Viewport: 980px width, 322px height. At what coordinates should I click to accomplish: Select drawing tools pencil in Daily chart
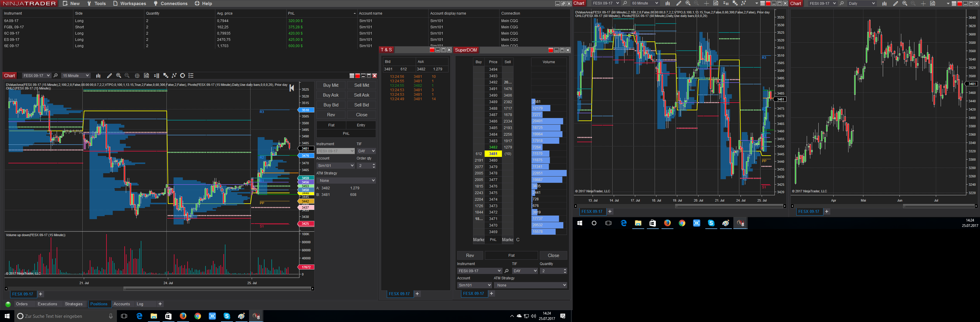[x=896, y=3]
